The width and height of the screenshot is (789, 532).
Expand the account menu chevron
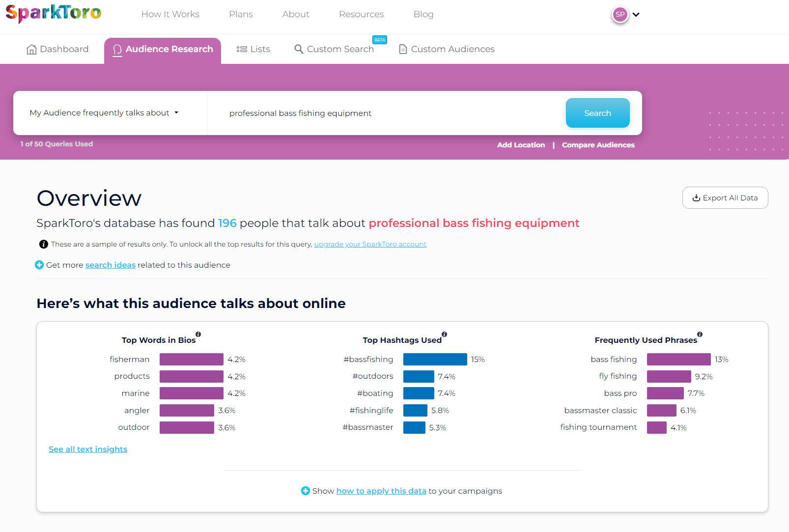tap(636, 14)
